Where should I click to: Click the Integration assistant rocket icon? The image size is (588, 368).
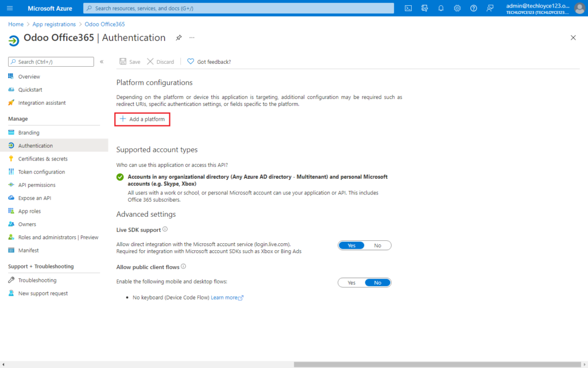click(11, 102)
